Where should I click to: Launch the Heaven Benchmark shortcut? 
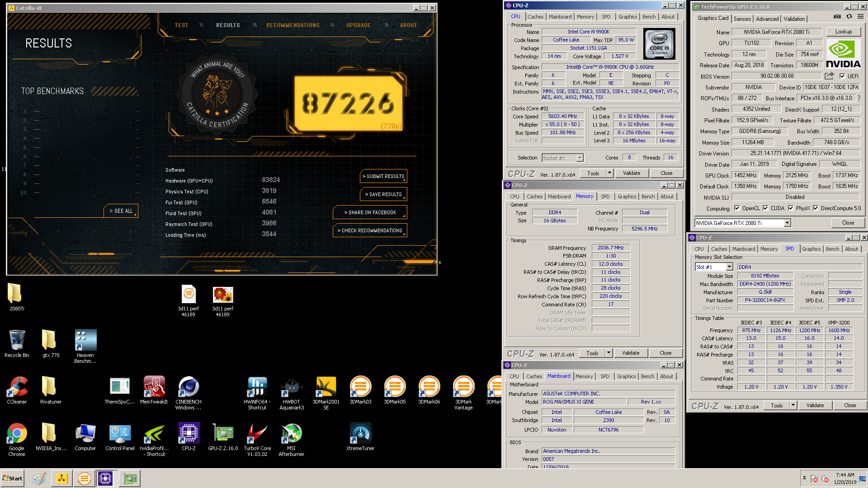coord(85,346)
